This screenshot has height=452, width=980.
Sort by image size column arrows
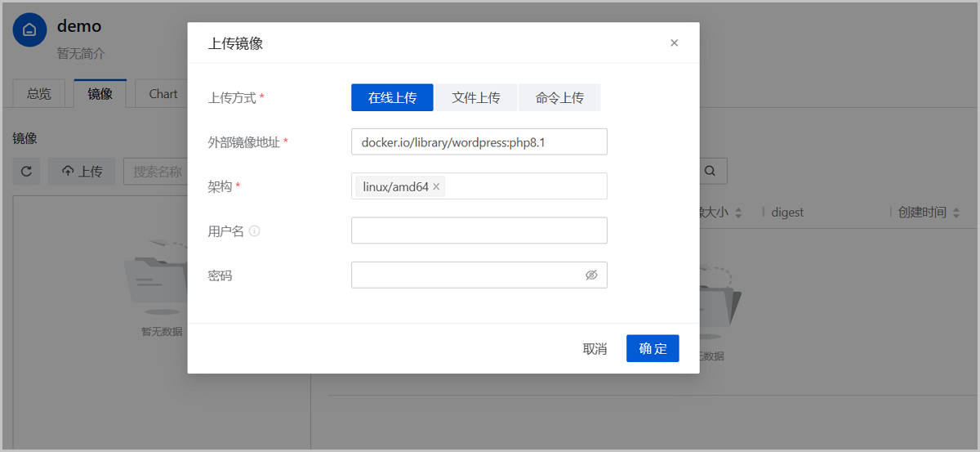point(738,213)
